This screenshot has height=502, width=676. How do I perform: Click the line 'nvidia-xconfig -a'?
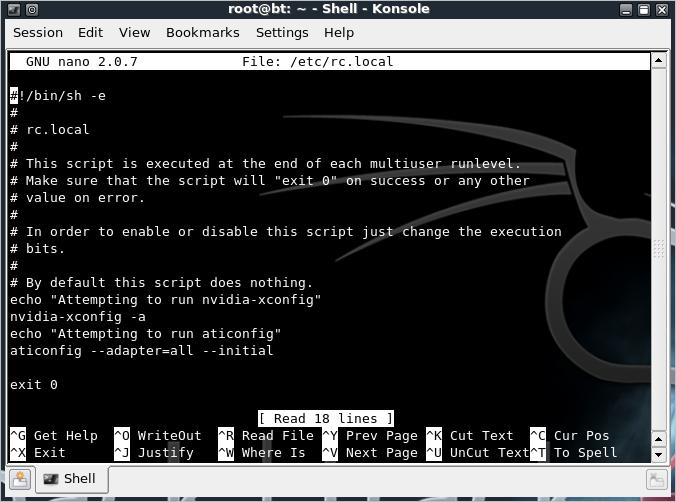pyautogui.click(x=78, y=317)
